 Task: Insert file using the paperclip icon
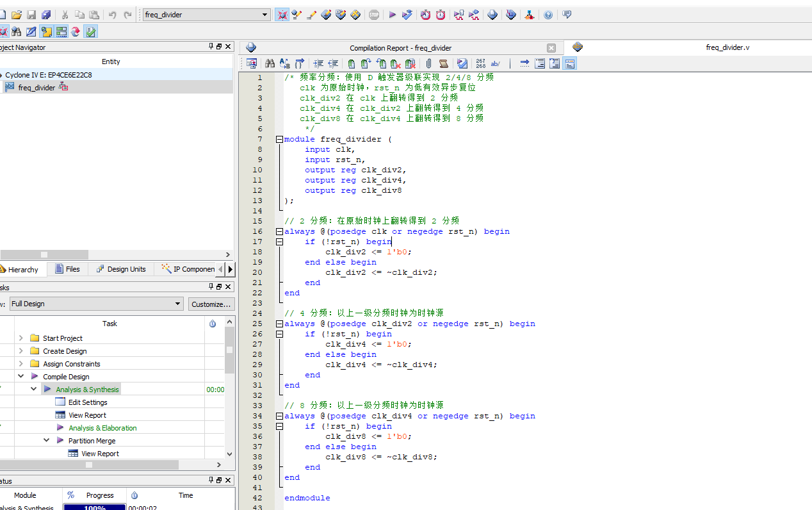pos(429,63)
